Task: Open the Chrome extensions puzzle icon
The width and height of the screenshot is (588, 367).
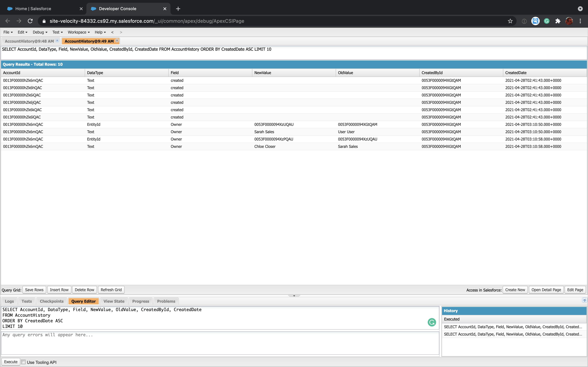Action: tap(558, 21)
